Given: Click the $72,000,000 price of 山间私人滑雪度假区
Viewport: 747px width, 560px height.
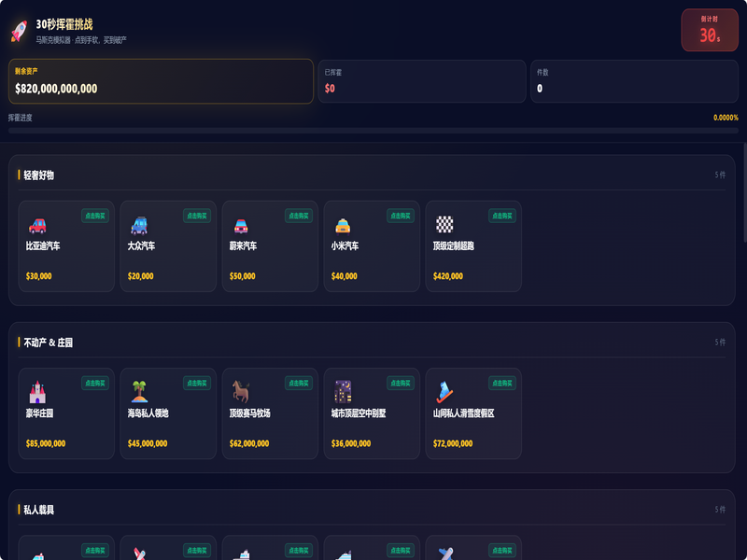Looking at the screenshot, I should point(453,443).
